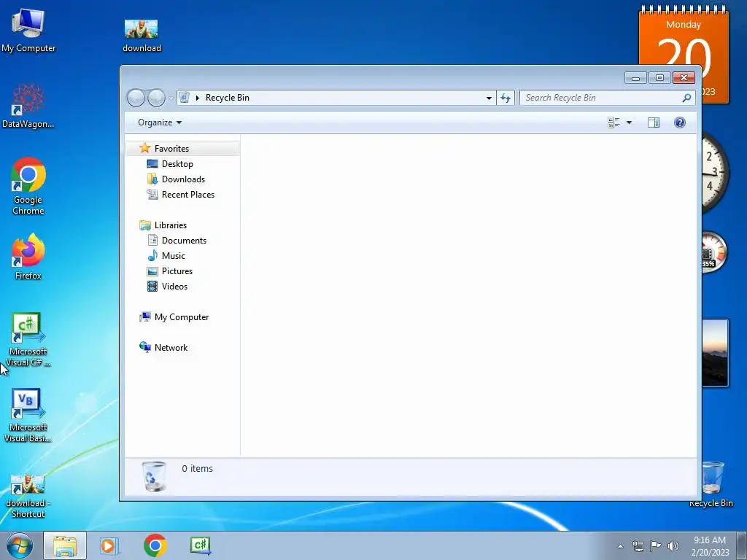The width and height of the screenshot is (747, 560).
Task: Open Explorer help button
Action: 680,122
